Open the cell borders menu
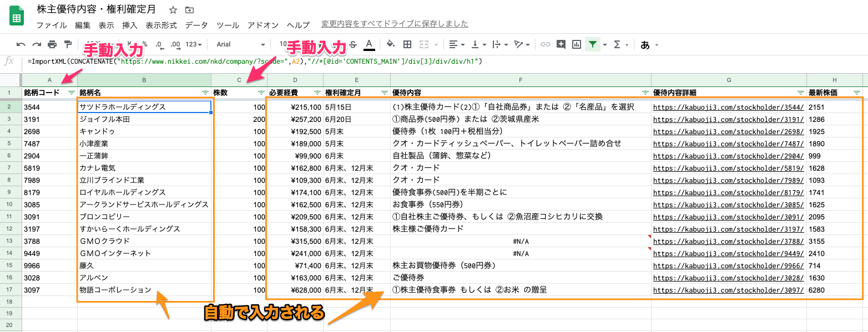 407,44
